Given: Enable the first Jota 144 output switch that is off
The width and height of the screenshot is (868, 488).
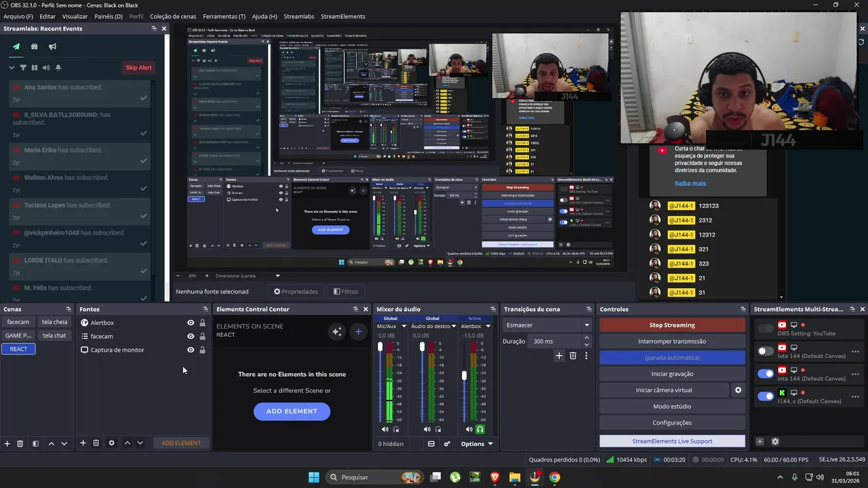Looking at the screenshot, I should 766,351.
